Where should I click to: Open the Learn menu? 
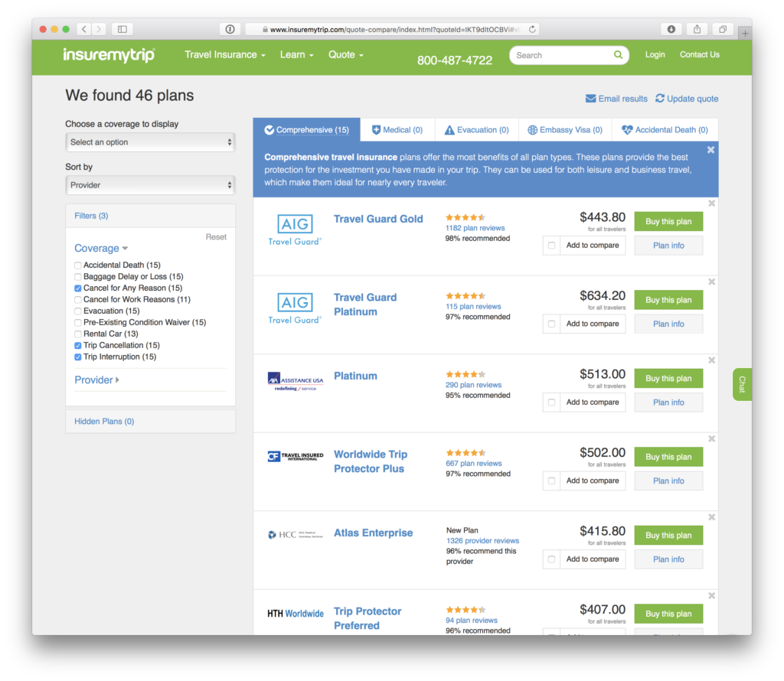tap(297, 55)
